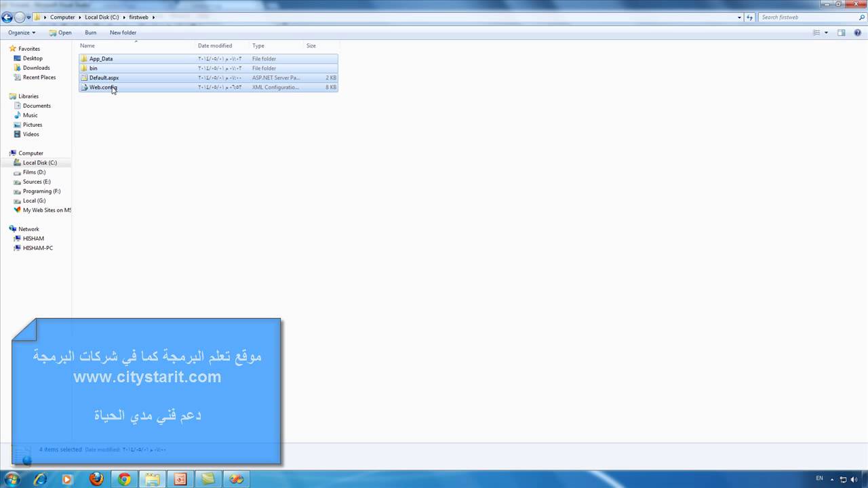Launch Windows Media Player from taskbar
The height and width of the screenshot is (488, 868).
67,479
